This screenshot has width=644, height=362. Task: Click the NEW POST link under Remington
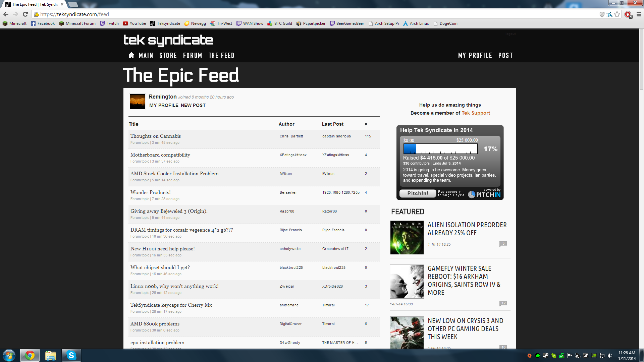(x=193, y=105)
